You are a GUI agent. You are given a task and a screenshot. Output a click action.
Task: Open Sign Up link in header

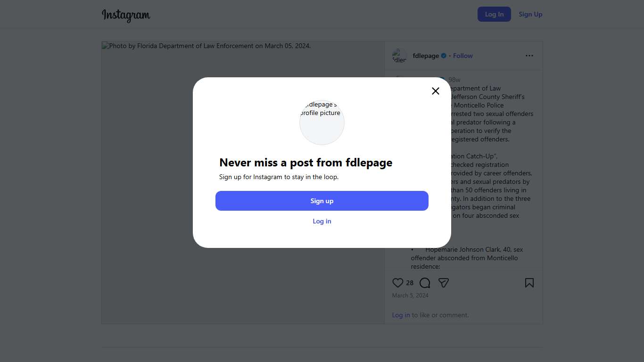(530, 14)
